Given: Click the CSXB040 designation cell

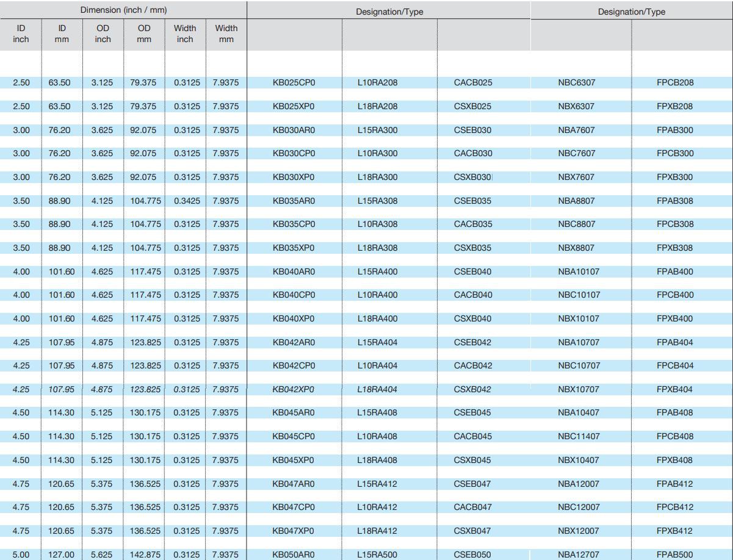Looking at the screenshot, I should 472,318.
